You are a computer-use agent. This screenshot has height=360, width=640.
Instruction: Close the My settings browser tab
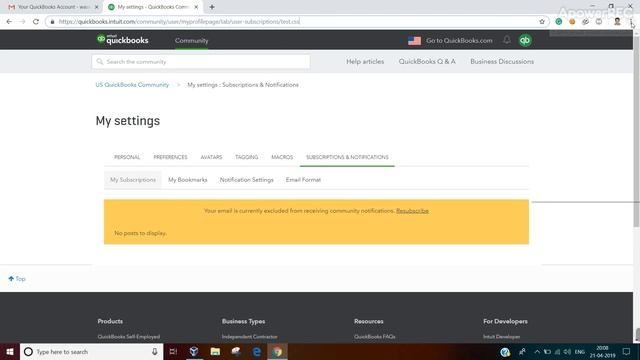(196, 7)
